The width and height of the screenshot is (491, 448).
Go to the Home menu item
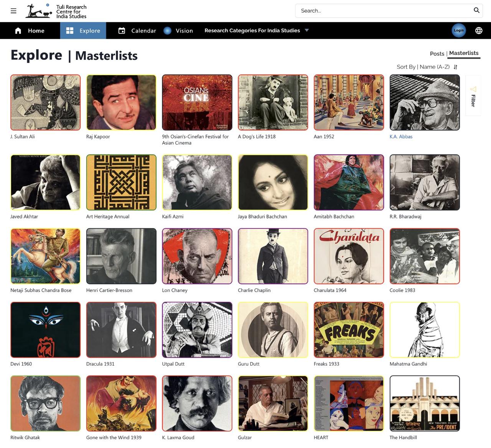[30, 31]
